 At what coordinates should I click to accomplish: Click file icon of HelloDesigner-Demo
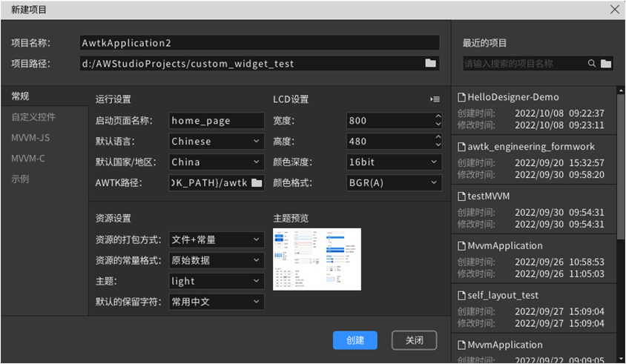[x=461, y=97]
